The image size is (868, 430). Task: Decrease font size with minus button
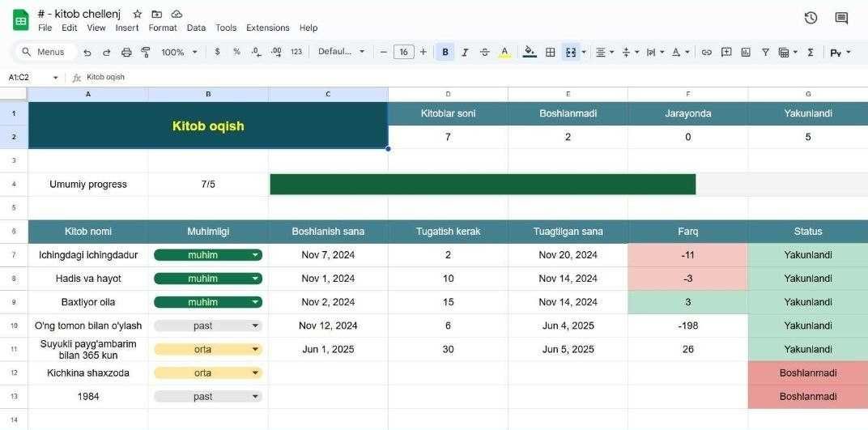click(384, 52)
